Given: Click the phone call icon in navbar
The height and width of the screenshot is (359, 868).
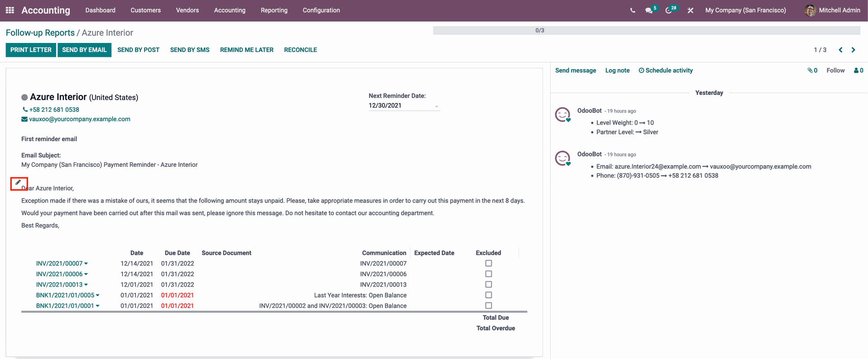Looking at the screenshot, I should point(632,10).
